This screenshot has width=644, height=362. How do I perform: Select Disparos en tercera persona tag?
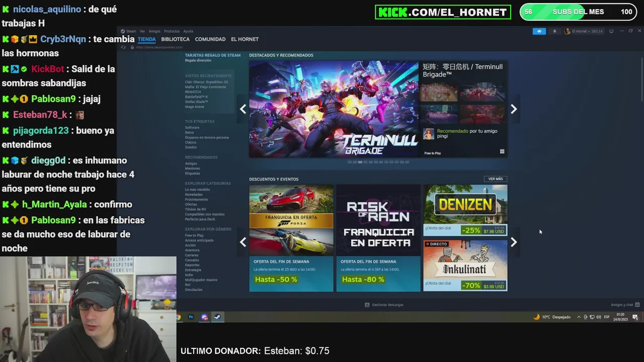[x=207, y=137]
